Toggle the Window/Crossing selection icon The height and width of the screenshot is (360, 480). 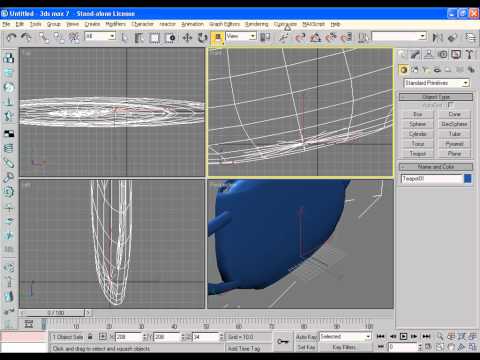(x=170, y=37)
